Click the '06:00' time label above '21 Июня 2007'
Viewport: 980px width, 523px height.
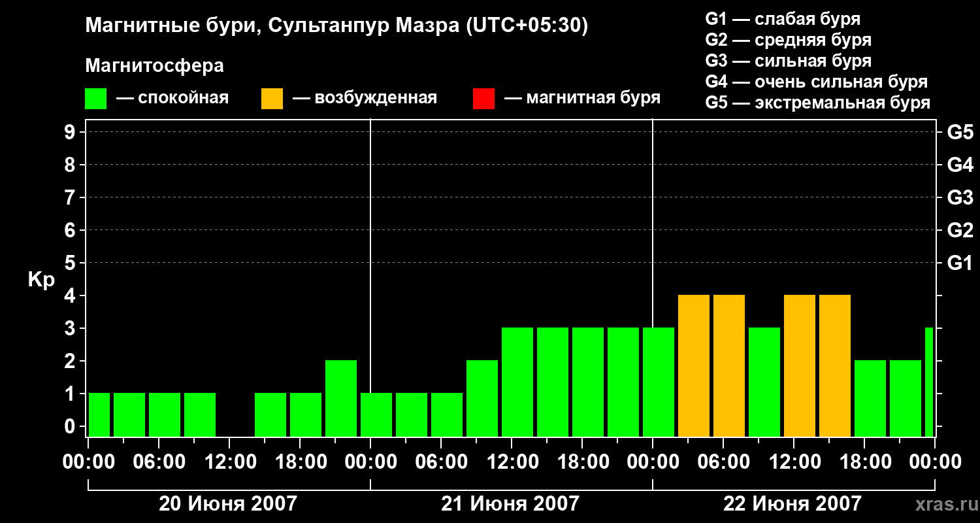click(441, 462)
